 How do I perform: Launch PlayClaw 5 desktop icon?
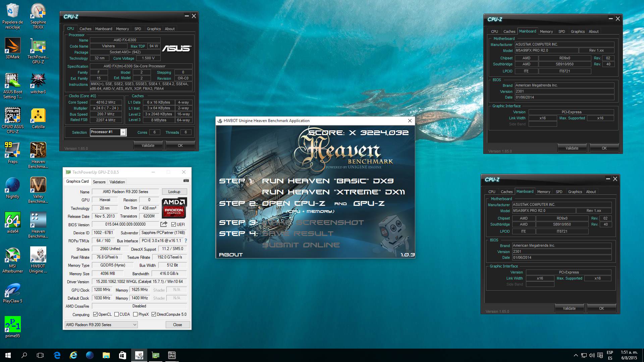12,292
